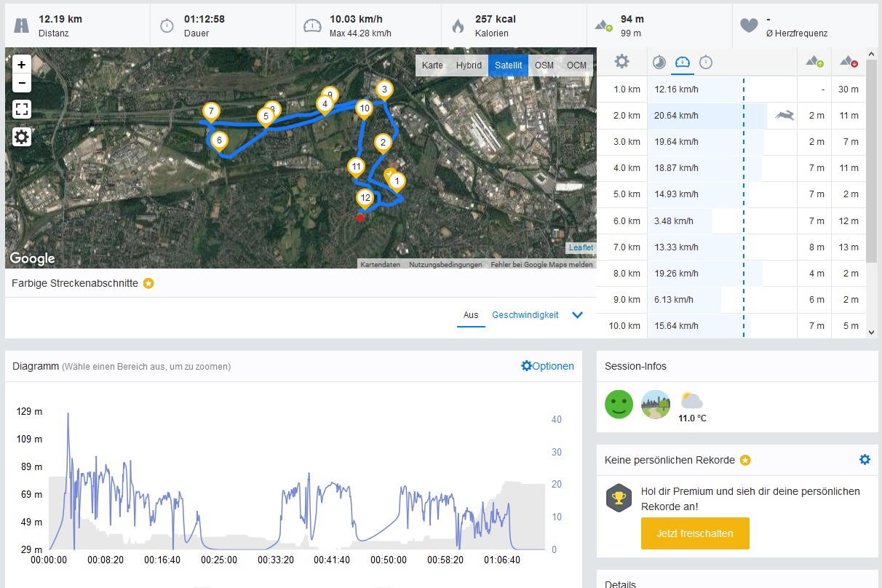Viewport: 882px width, 588px height.
Task: Expand the colored sections dropdown chevron
Action: [x=578, y=315]
